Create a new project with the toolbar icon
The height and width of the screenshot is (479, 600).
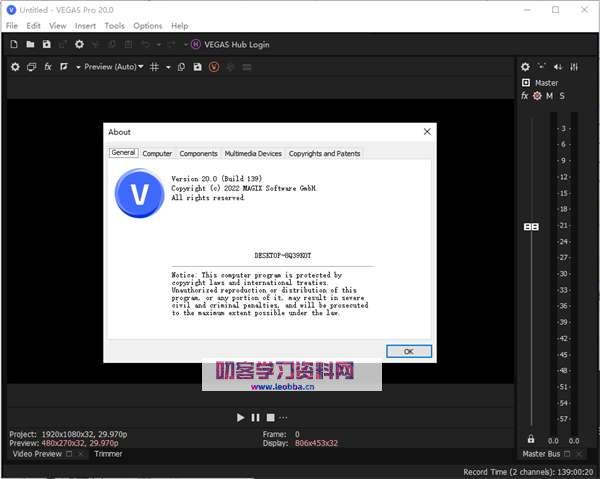point(14,44)
